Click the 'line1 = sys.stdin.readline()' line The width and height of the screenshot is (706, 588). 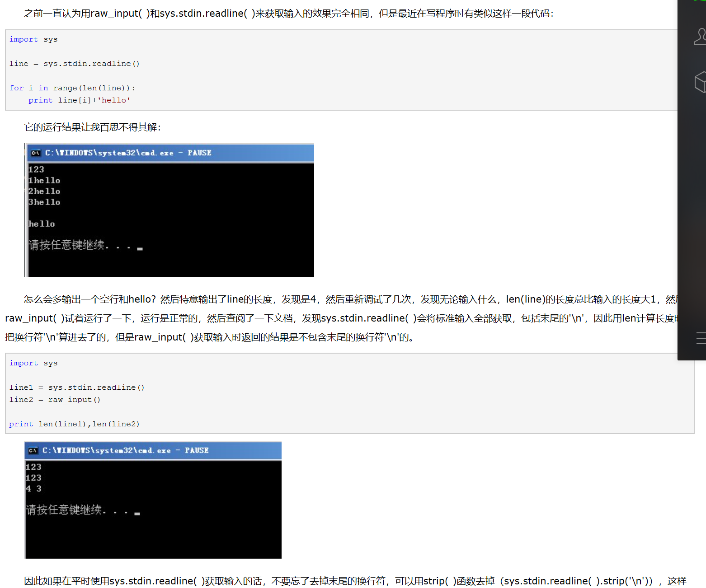(77, 387)
